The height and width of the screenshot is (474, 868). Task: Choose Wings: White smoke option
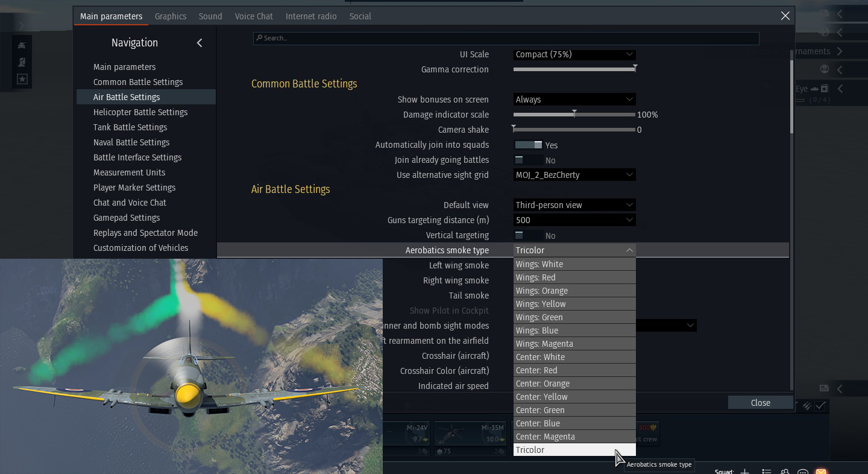pos(574,264)
